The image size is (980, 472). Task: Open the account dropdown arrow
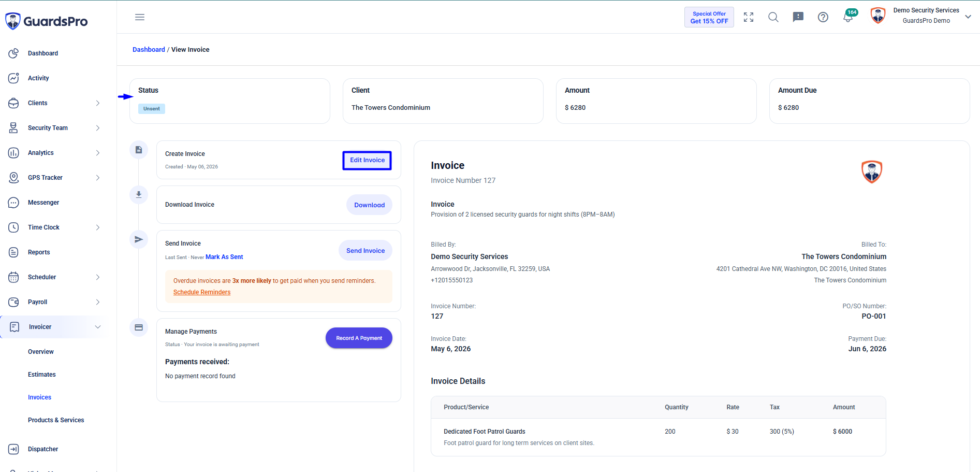click(968, 17)
